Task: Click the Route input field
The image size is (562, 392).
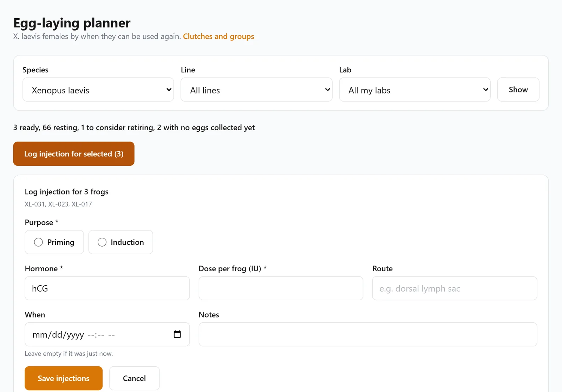Action: tap(455, 288)
